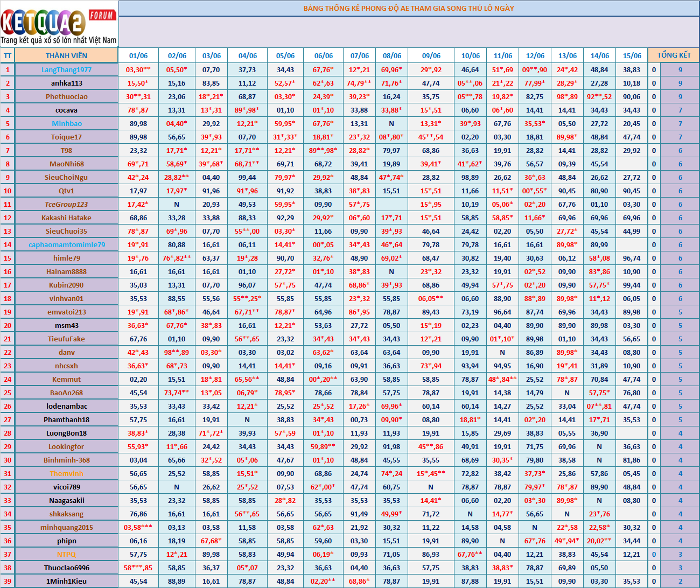Open member caphaomamtomimle79
Screen dimensions: 700x588
click(66, 244)
